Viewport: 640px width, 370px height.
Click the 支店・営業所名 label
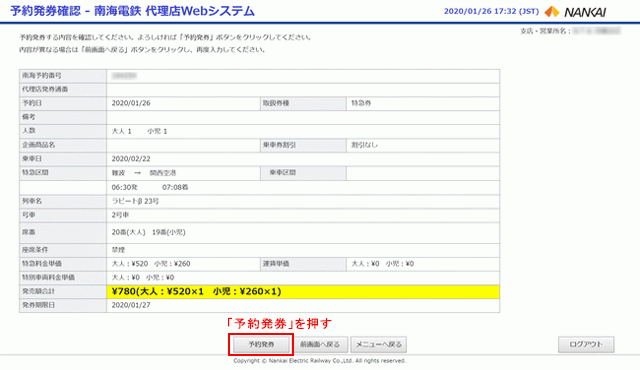(x=545, y=31)
